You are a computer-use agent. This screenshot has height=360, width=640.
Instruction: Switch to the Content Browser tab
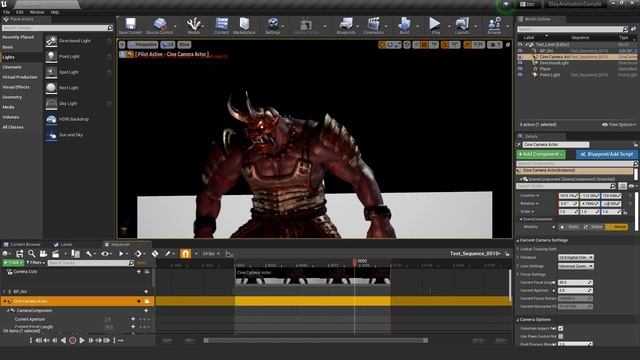point(22,244)
